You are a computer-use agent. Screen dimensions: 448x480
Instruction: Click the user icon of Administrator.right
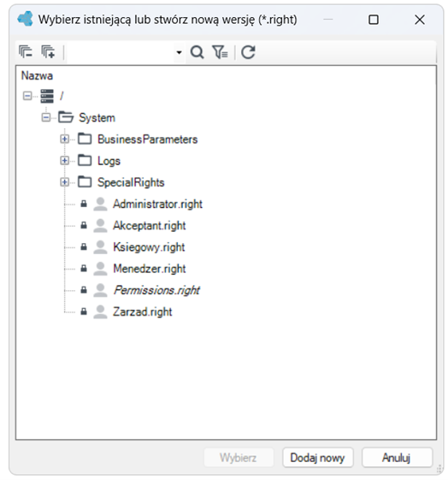click(x=100, y=204)
